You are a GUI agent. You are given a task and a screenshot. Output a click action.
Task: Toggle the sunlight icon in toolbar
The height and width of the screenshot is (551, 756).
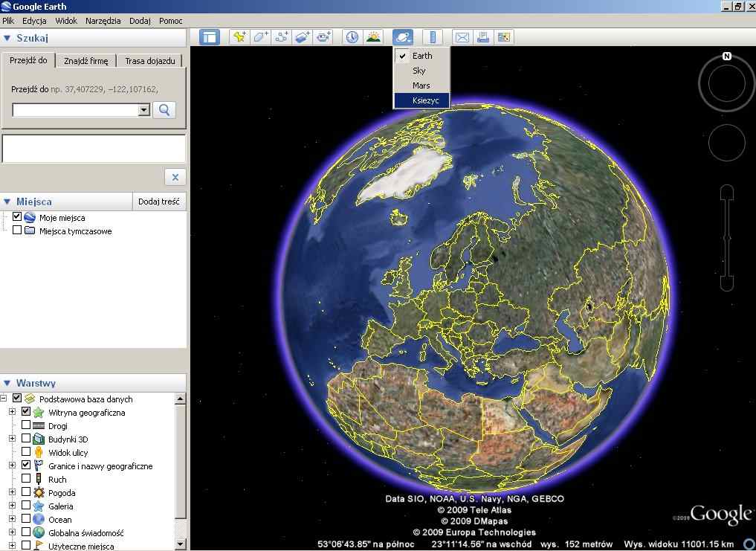tap(372, 36)
